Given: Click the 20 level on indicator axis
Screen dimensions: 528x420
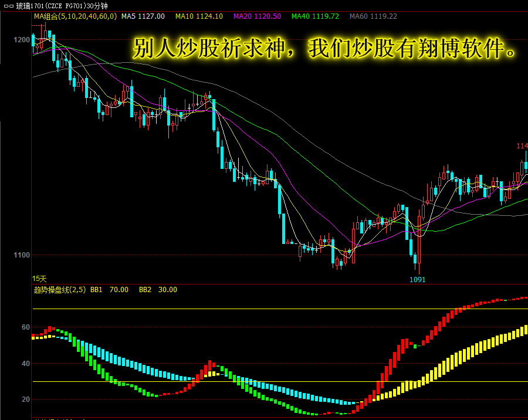Looking at the screenshot, I should (26, 399).
